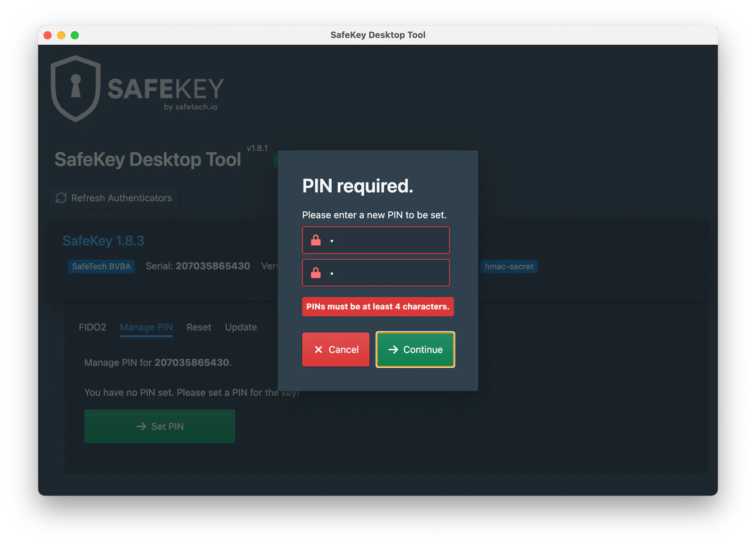This screenshot has width=756, height=546.
Task: Click the SafeTech BVBA tag
Action: pos(101,266)
